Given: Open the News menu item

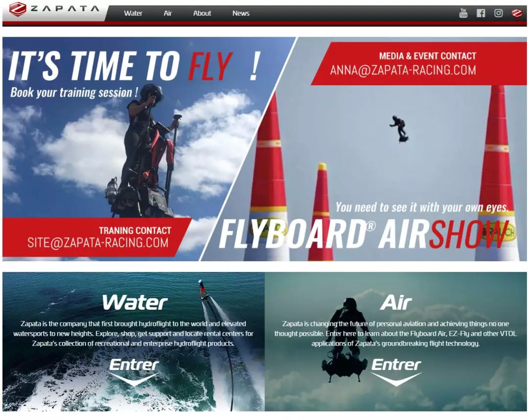Looking at the screenshot, I should (x=240, y=13).
